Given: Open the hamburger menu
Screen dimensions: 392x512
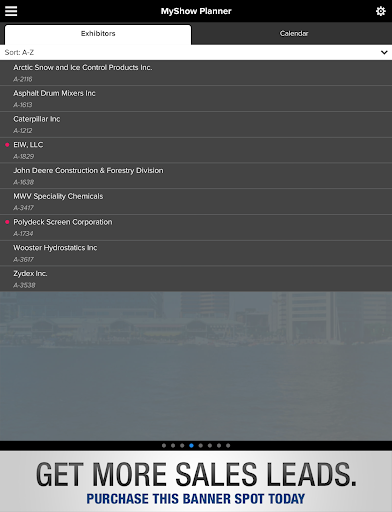Looking at the screenshot, I should tap(11, 11).
